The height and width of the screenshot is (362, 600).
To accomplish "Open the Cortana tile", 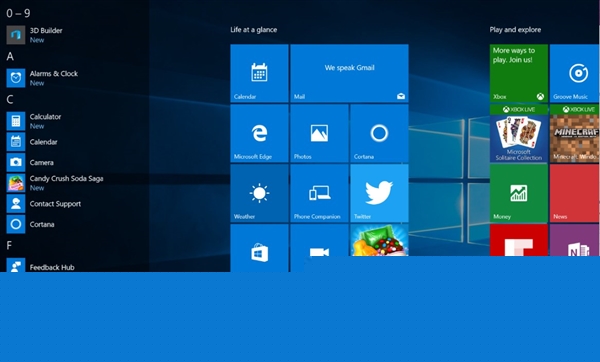I will [379, 133].
